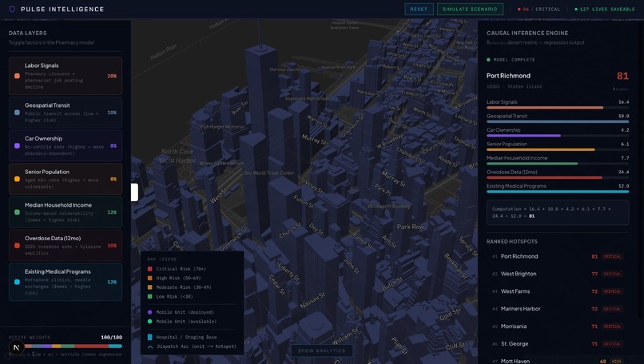
Task: Click the Mobile Unit (deployed) purple marker
Action: click(x=150, y=312)
